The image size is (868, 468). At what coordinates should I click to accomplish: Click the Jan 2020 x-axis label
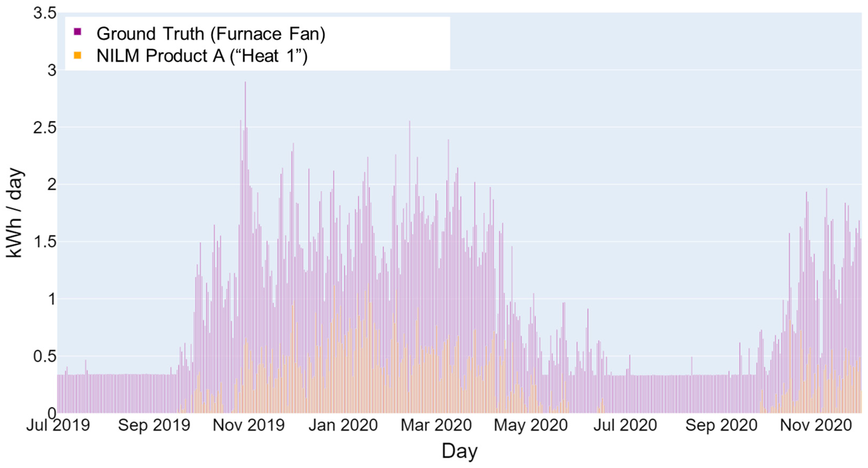pyautogui.click(x=343, y=425)
